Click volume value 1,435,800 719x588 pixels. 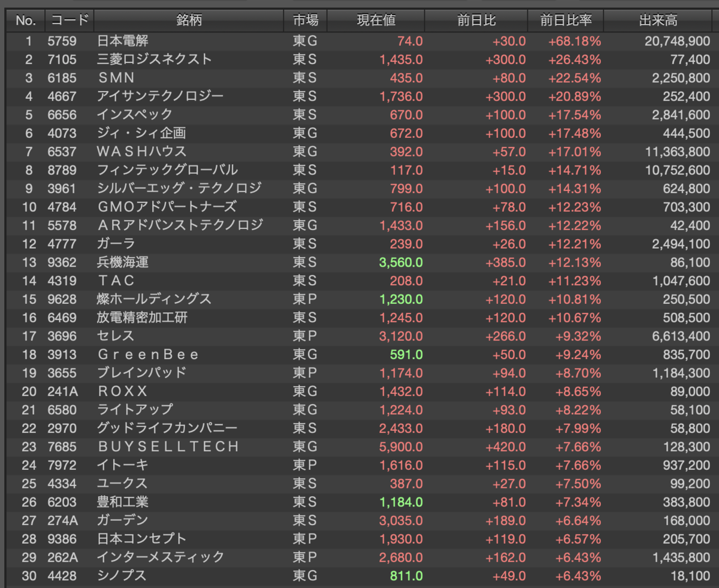click(681, 557)
